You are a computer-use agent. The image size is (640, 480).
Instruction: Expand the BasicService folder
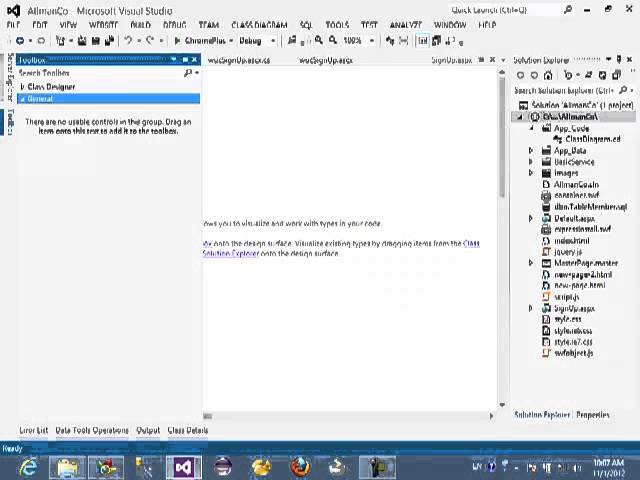coord(531,162)
